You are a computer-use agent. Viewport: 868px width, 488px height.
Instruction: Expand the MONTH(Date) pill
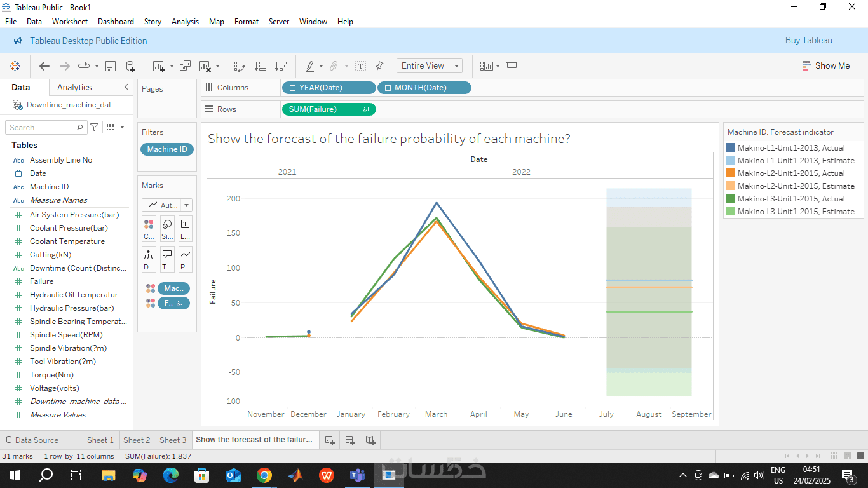(x=388, y=88)
